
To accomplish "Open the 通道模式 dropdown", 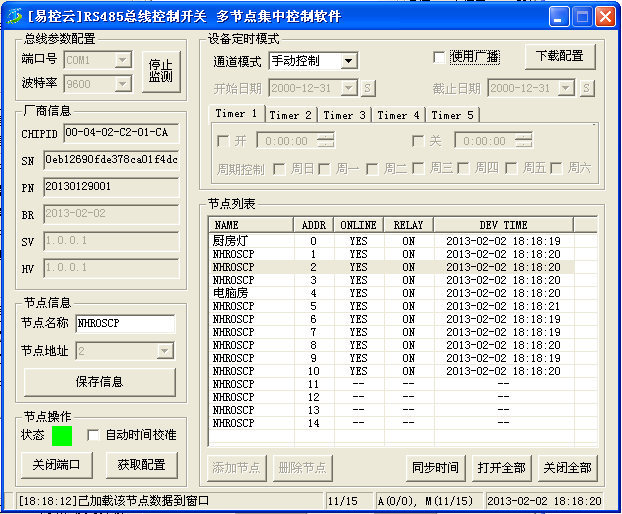I will 348,61.
